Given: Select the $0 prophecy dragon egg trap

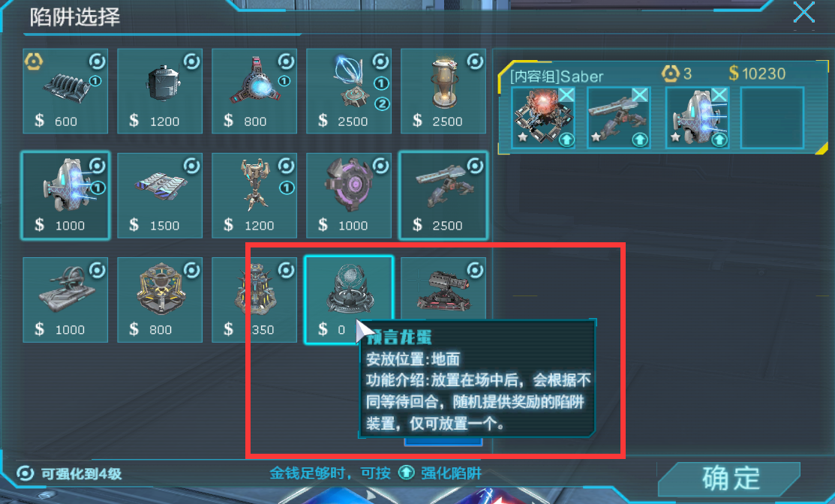Looking at the screenshot, I should pyautogui.click(x=349, y=300).
